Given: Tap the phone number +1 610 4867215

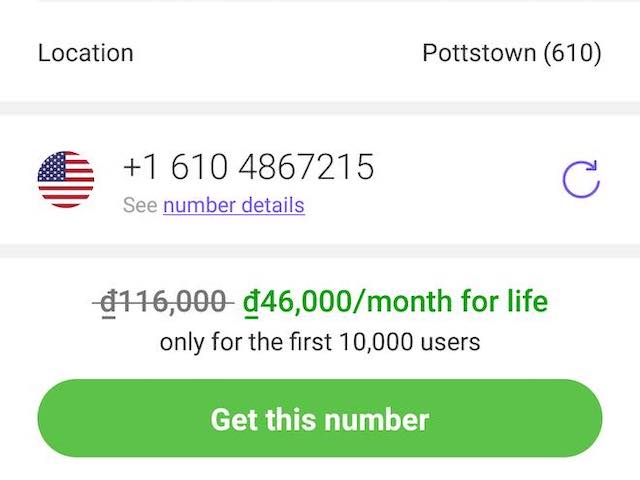Looking at the screenshot, I should [248, 167].
